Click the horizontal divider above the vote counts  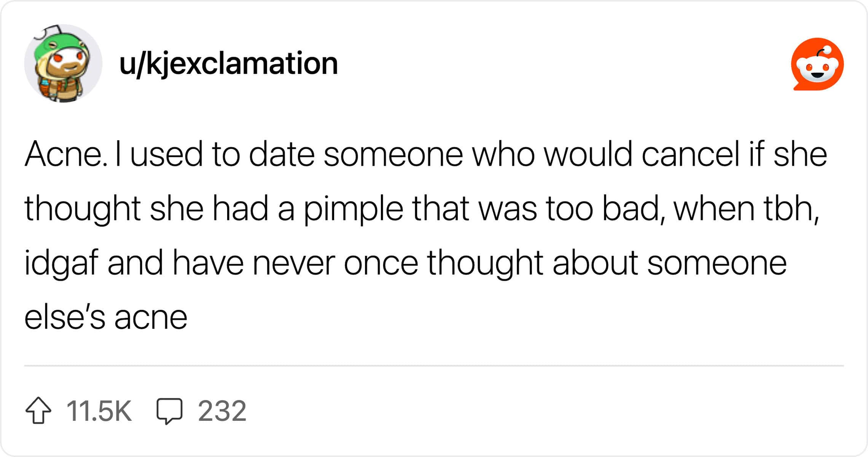pos(434,366)
